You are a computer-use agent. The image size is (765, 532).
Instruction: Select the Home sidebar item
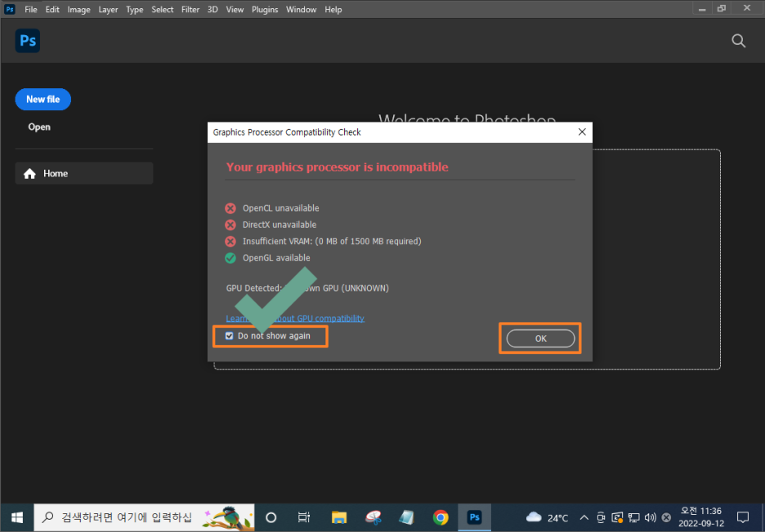coord(84,173)
